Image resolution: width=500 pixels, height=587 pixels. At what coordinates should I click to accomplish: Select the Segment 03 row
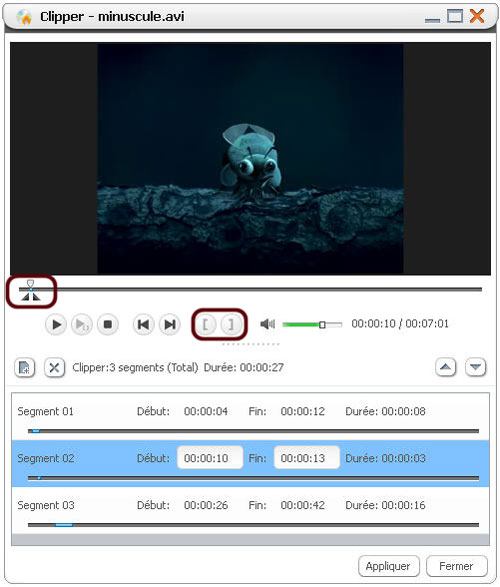pos(250,510)
